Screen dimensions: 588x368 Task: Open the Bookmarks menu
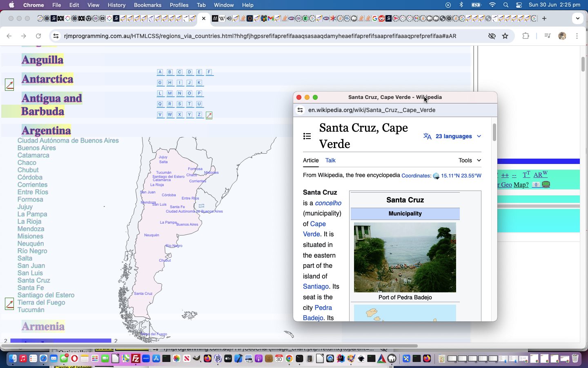(147, 5)
